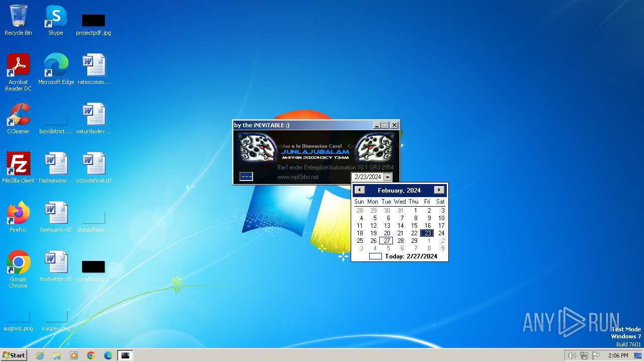Click the left jaguar logo image
644x362 pixels.
tap(258, 148)
